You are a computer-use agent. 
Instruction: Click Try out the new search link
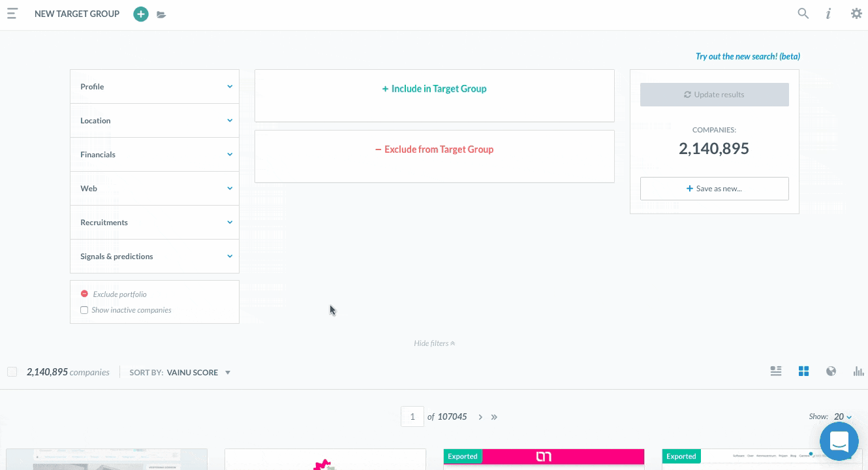747,56
